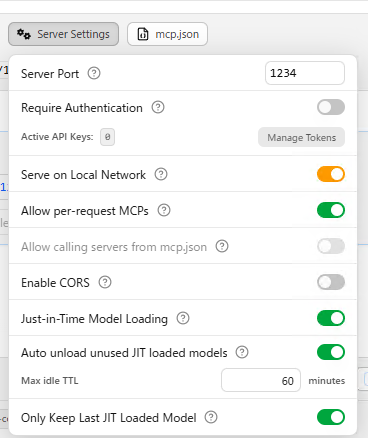Click the Only Keep Last JIT Loaded Model label
The height and width of the screenshot is (438, 368).
109,418
